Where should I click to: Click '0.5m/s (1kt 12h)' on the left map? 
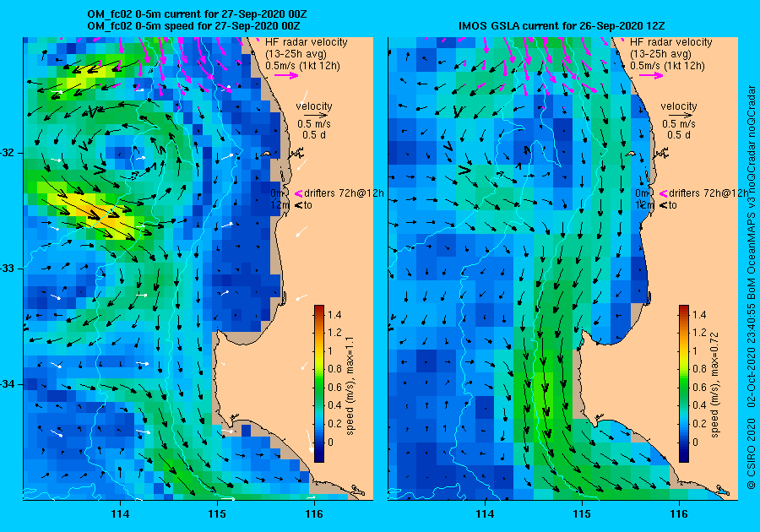[302, 65]
